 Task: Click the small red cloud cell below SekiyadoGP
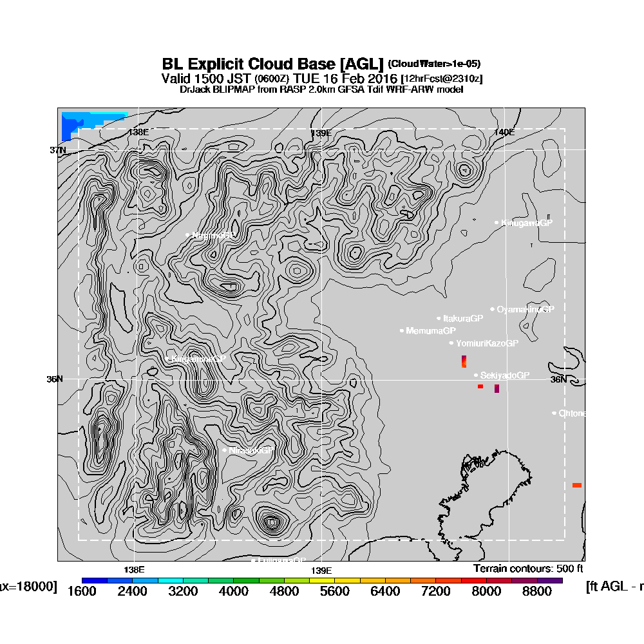tap(480, 386)
